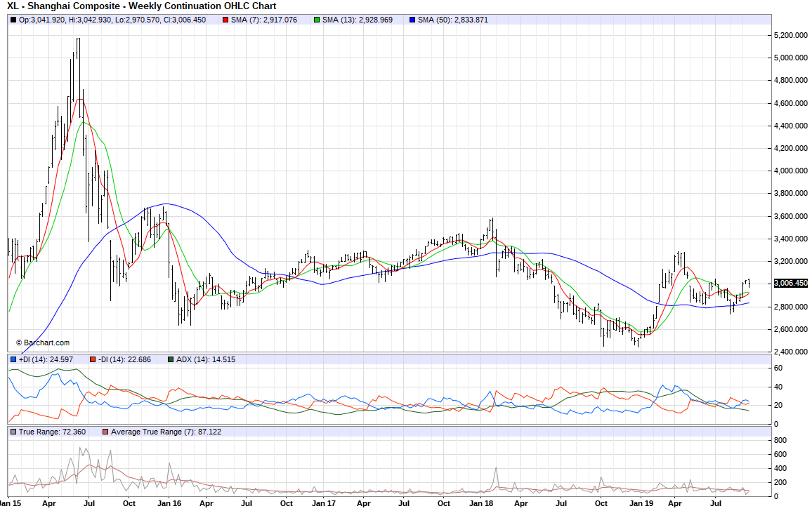The image size is (812, 525).
Task: Click the red SMA (7) legend swatch
Action: pyautogui.click(x=227, y=20)
